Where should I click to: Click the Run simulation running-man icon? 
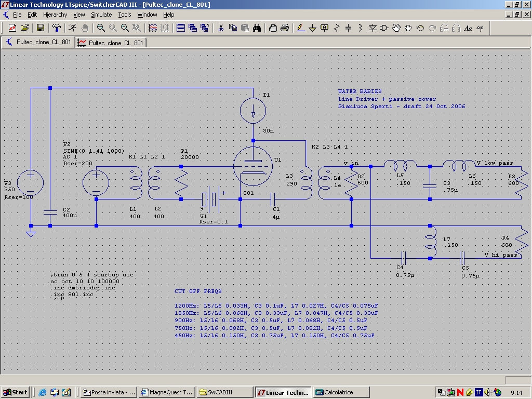pyautogui.click(x=72, y=28)
